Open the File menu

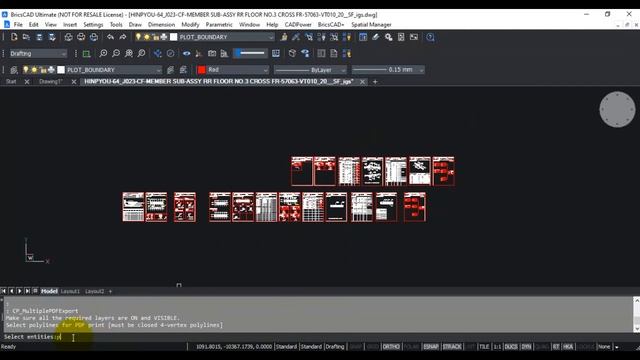tap(18, 24)
